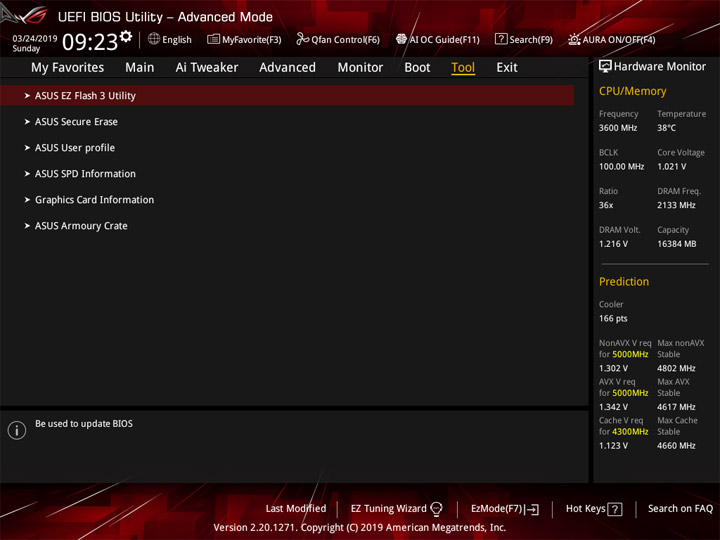Switch to the My Favorites tab
The height and width of the screenshot is (540, 720).
(x=68, y=68)
